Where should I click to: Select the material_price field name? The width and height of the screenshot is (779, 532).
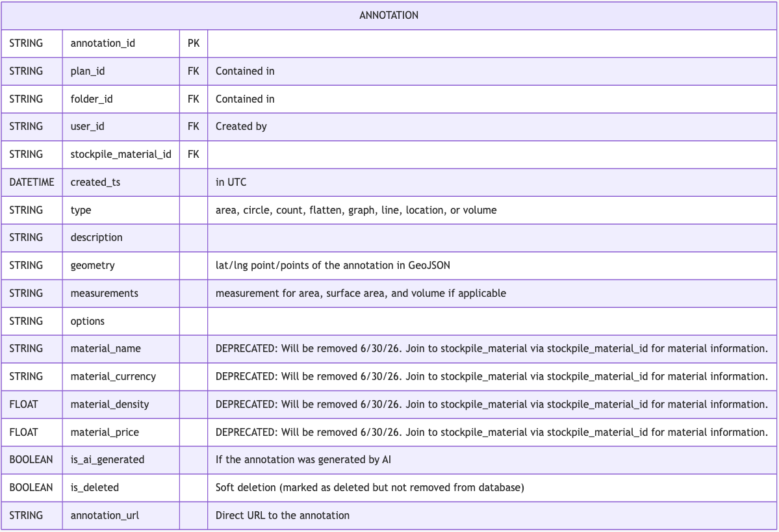point(105,432)
